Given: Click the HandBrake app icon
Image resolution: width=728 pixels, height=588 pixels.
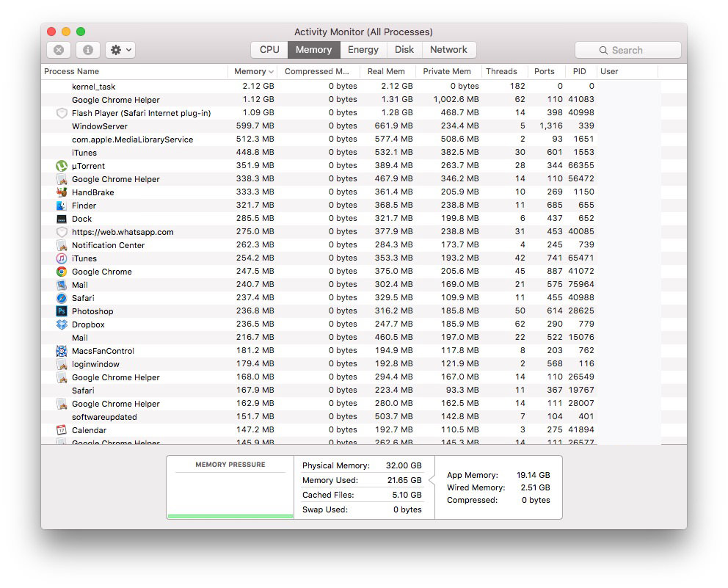Looking at the screenshot, I should coord(62,192).
